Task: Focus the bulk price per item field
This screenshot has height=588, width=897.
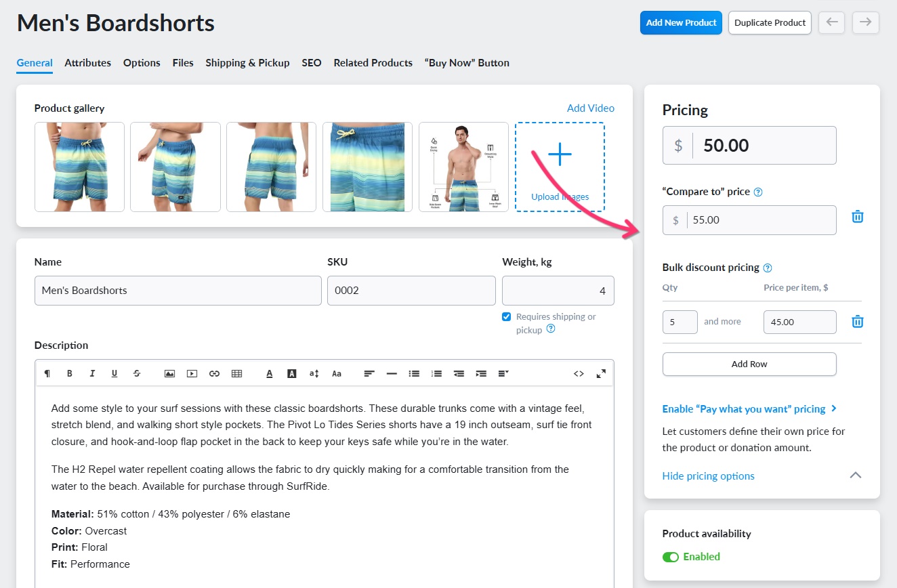Action: (x=800, y=322)
